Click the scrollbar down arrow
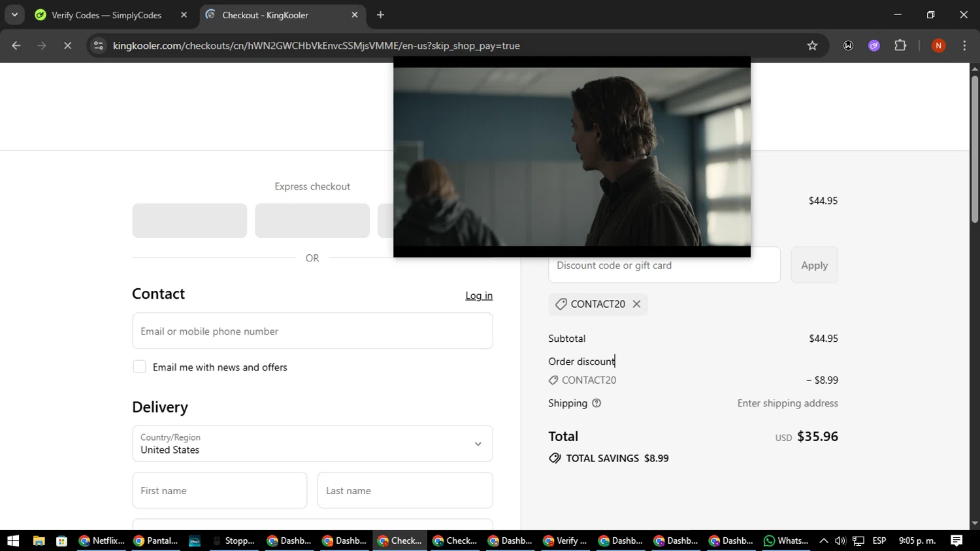 975,524
